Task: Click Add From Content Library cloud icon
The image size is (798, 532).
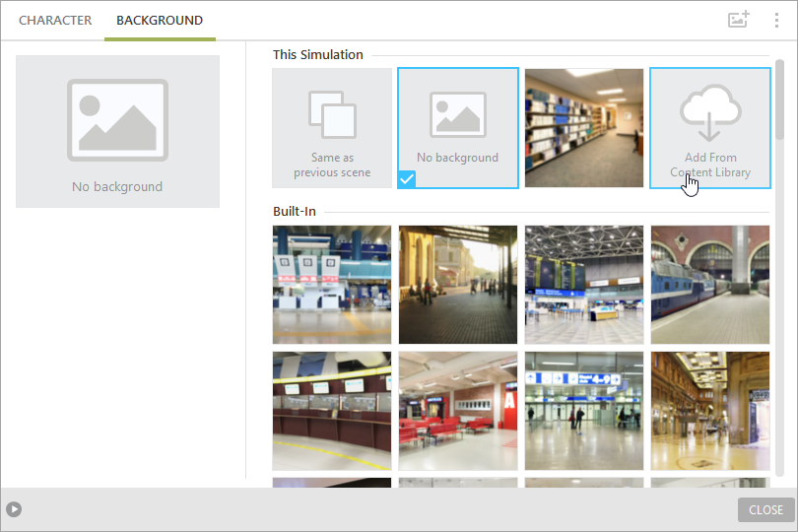Action: tap(709, 110)
